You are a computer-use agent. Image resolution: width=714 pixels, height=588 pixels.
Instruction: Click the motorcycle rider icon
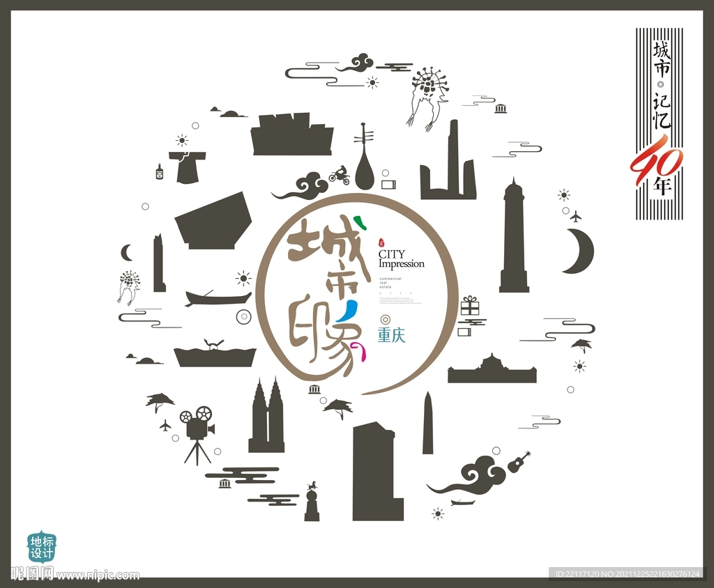point(340,175)
